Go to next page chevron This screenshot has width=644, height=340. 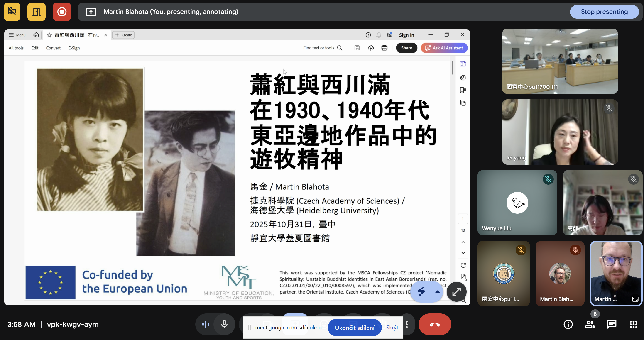point(463,253)
